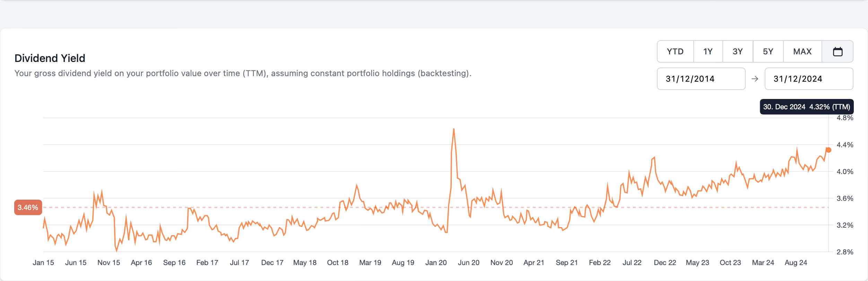
Task: Click the Aug 24 axis label
Action: 796,263
